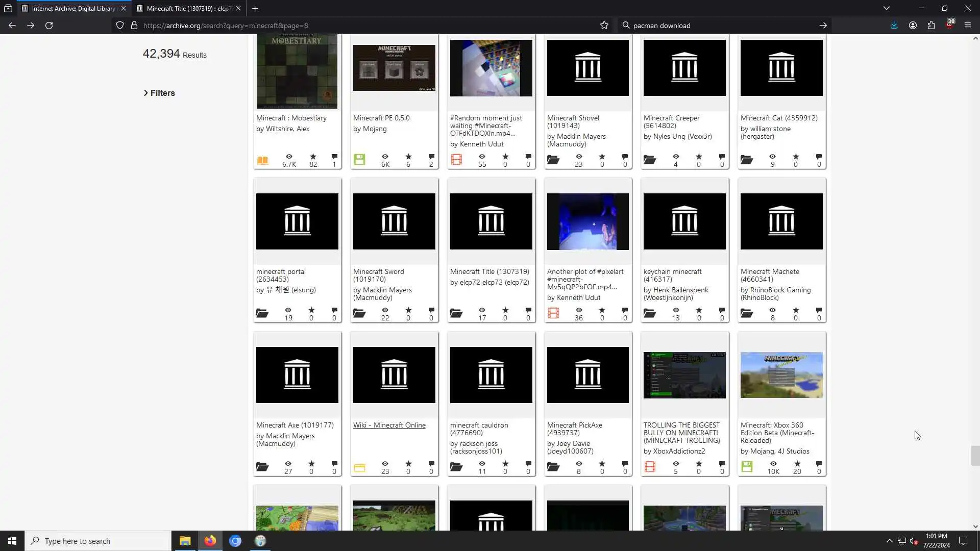Screen dimensions: 980x551
Task: Open the Wiki - Minecraft Online link
Action: pyautogui.click(x=389, y=425)
